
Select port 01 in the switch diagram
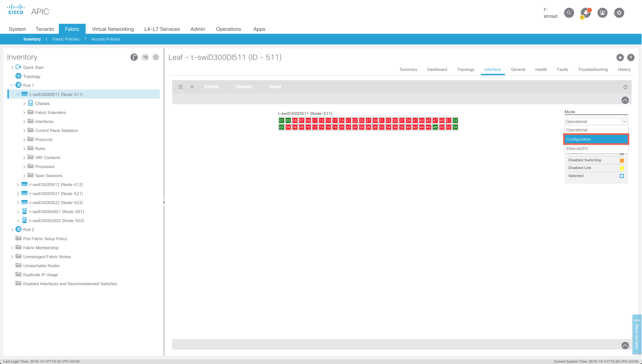pos(281,121)
